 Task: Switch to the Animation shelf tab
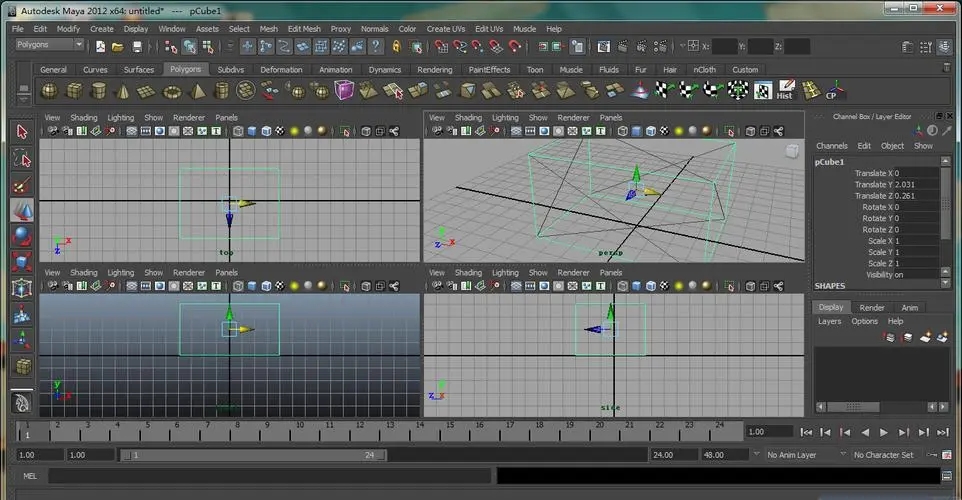(336, 69)
